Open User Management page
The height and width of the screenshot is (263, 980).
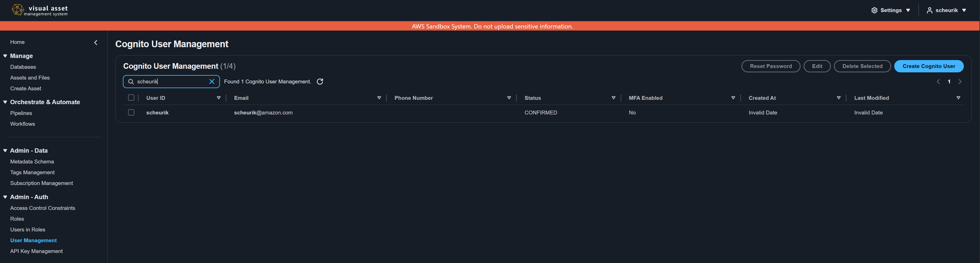click(33, 241)
